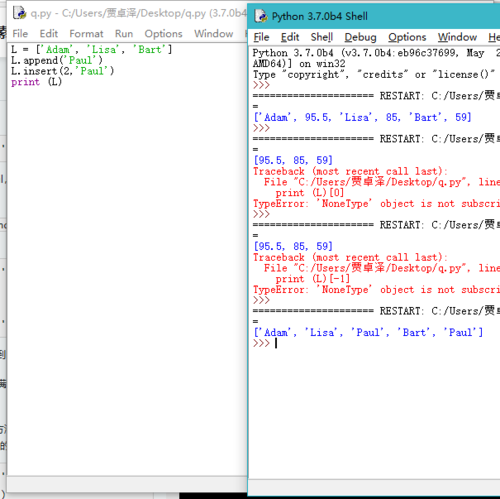The width and height of the screenshot is (500, 499).
Task: Open Options menu in Python Shell
Action: point(407,37)
